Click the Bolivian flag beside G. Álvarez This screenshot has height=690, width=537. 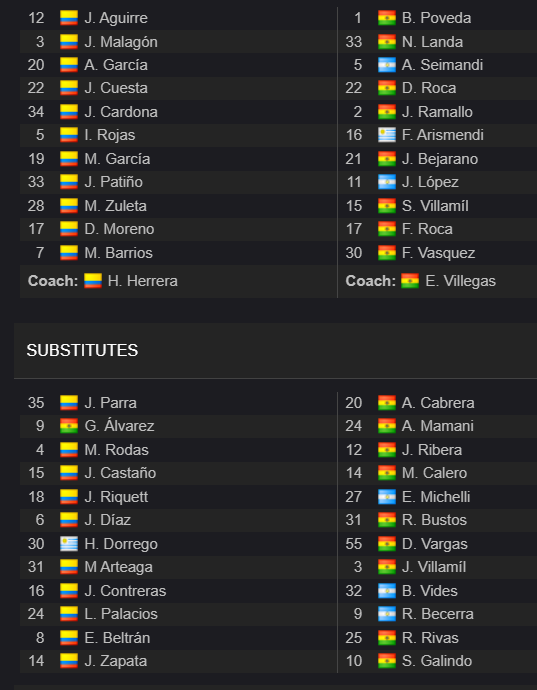tap(69, 426)
